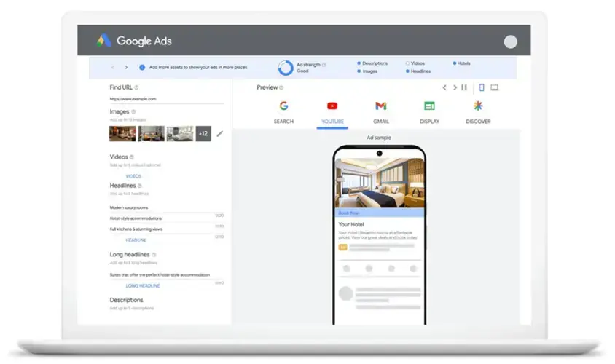Click the info icon beside Add more assets
Screen dimensions: 615x364
tap(141, 68)
